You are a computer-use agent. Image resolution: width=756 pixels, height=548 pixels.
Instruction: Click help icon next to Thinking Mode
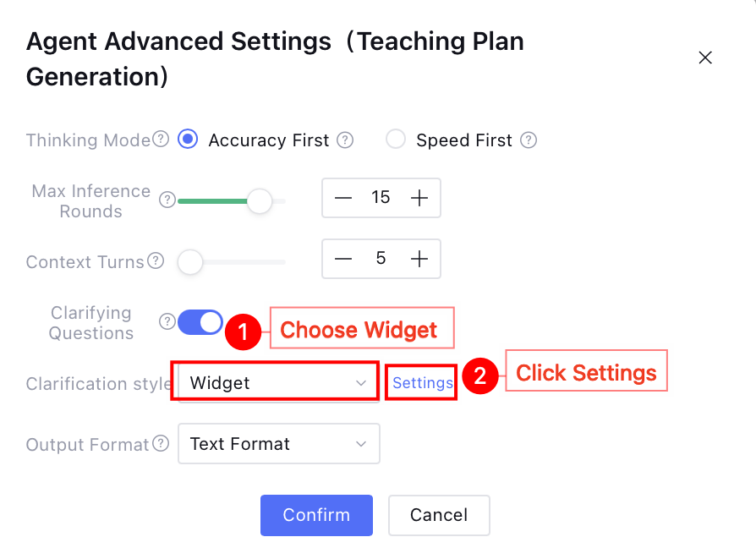click(161, 140)
